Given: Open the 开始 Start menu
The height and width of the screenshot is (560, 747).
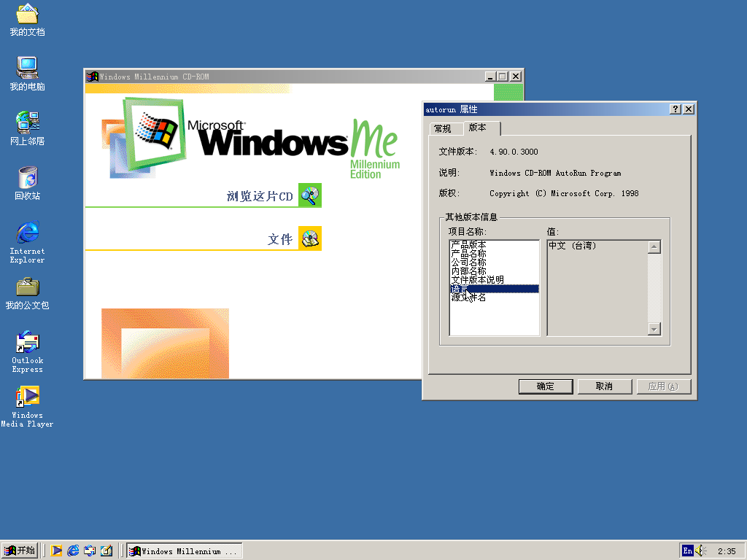Looking at the screenshot, I should (20, 551).
